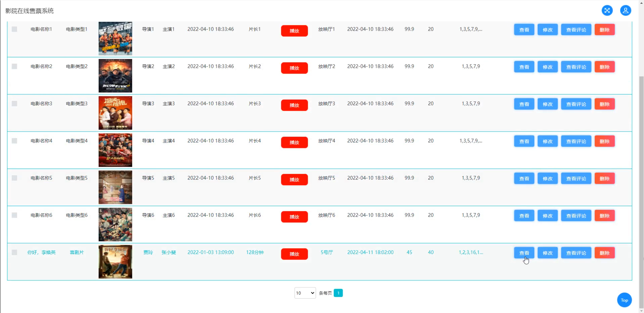Tick the checkbox for 电影名称2
The height and width of the screenshot is (313, 644).
[x=14, y=66]
